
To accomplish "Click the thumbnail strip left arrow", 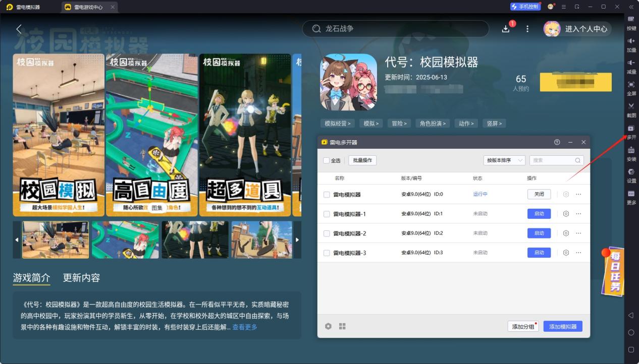I will (x=17, y=239).
